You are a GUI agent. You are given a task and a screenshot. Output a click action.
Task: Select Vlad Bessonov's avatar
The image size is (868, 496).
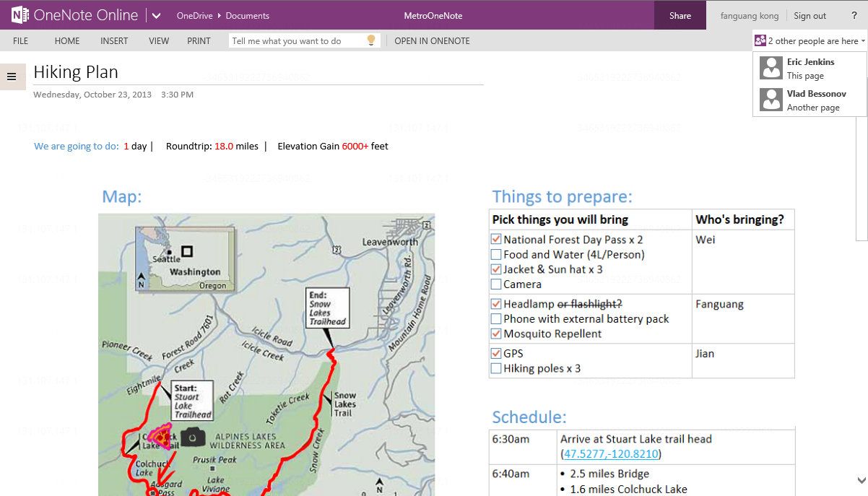click(771, 100)
